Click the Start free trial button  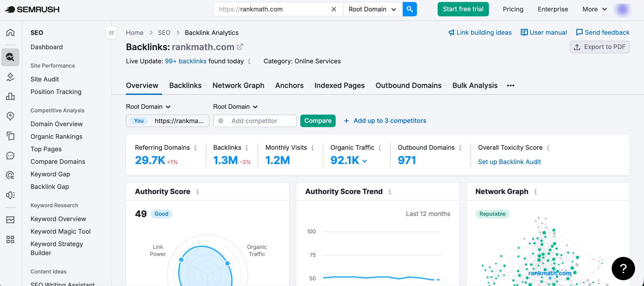[463, 9]
